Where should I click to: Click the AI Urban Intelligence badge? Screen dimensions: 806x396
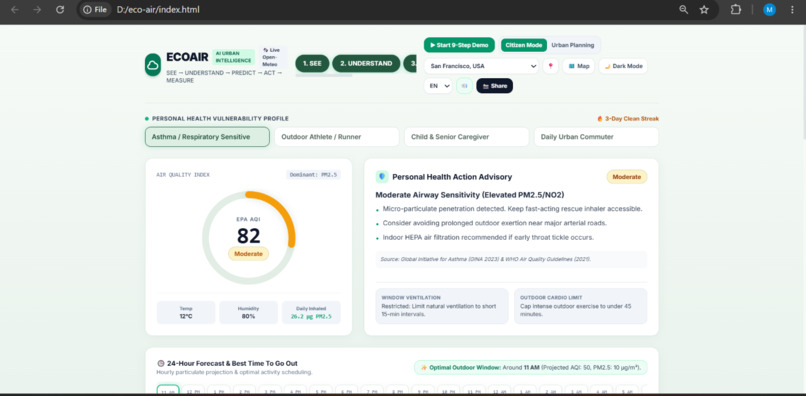click(233, 57)
